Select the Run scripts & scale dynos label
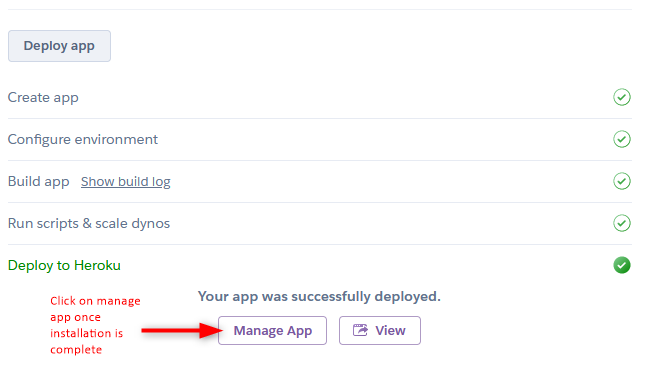This screenshot has width=657, height=391. (x=89, y=223)
